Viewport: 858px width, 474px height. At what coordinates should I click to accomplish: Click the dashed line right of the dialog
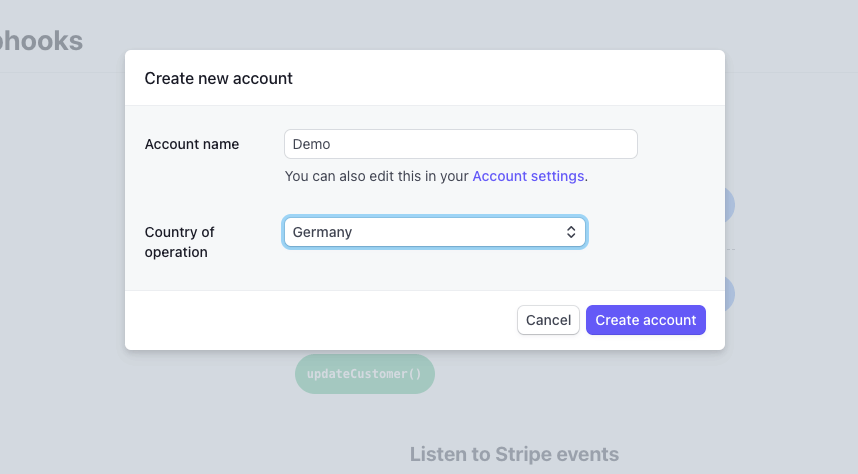point(730,250)
